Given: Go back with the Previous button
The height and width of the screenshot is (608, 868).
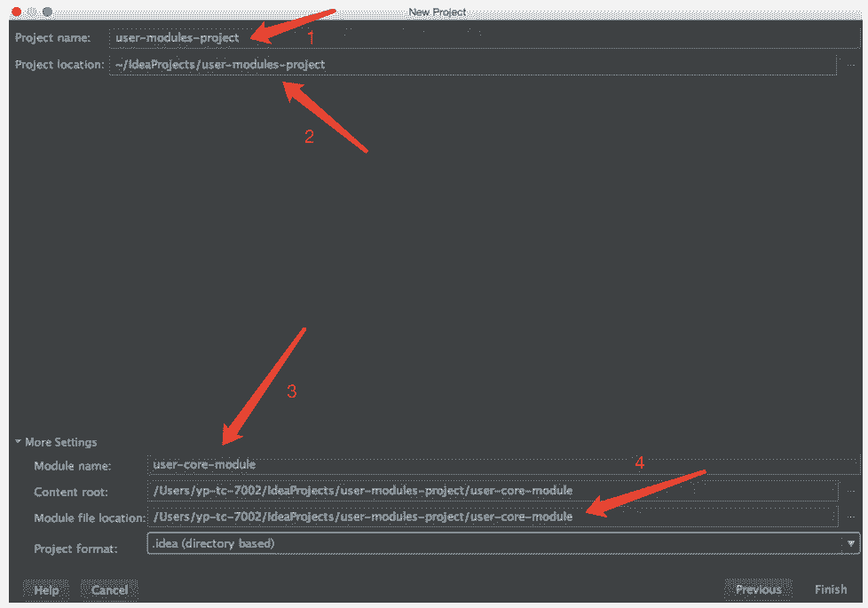Looking at the screenshot, I should 758,589.
